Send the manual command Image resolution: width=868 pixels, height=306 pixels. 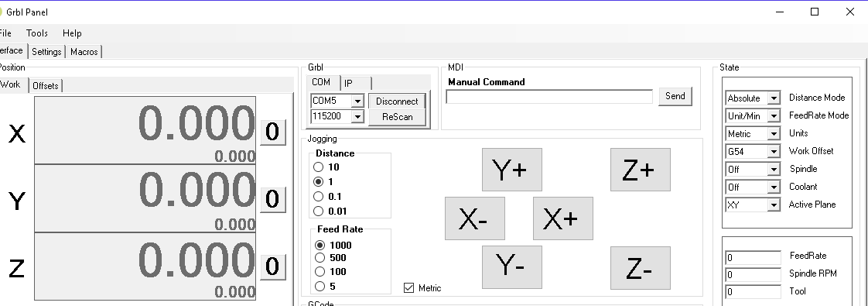(x=675, y=97)
